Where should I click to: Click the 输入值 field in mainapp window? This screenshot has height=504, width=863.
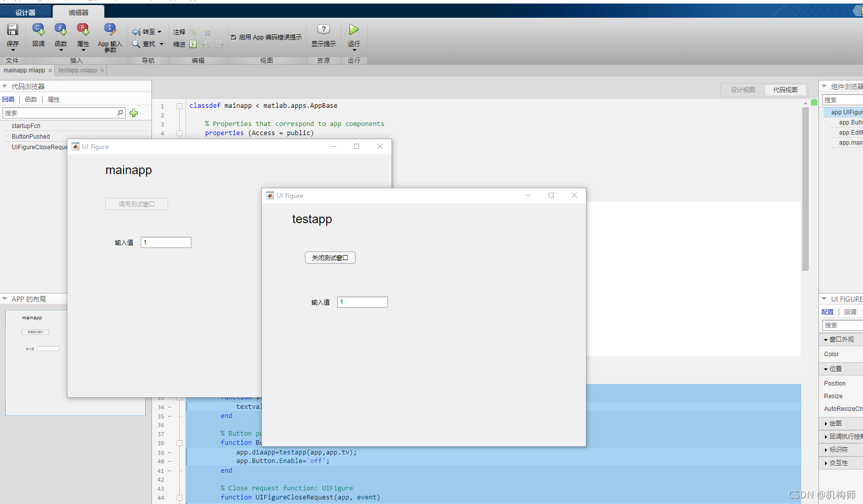[x=166, y=242]
